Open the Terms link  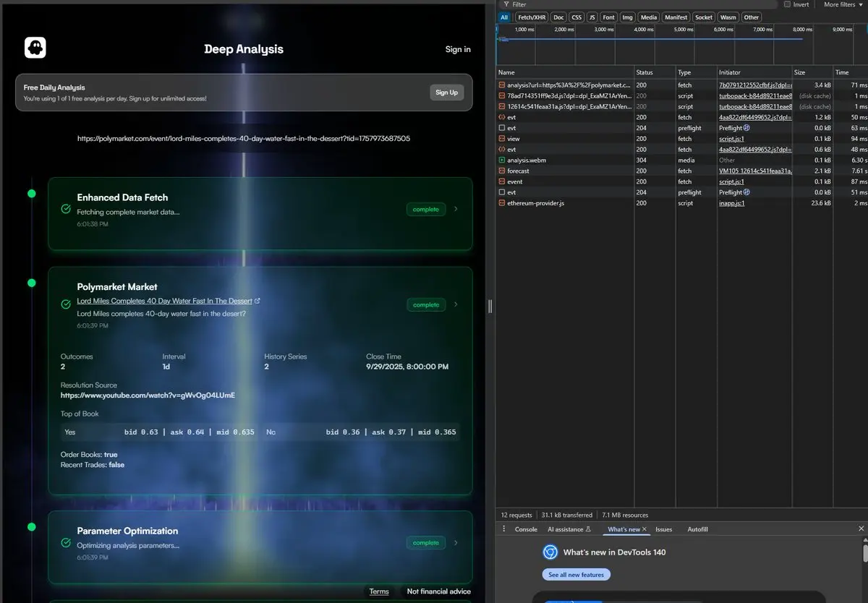(x=379, y=591)
